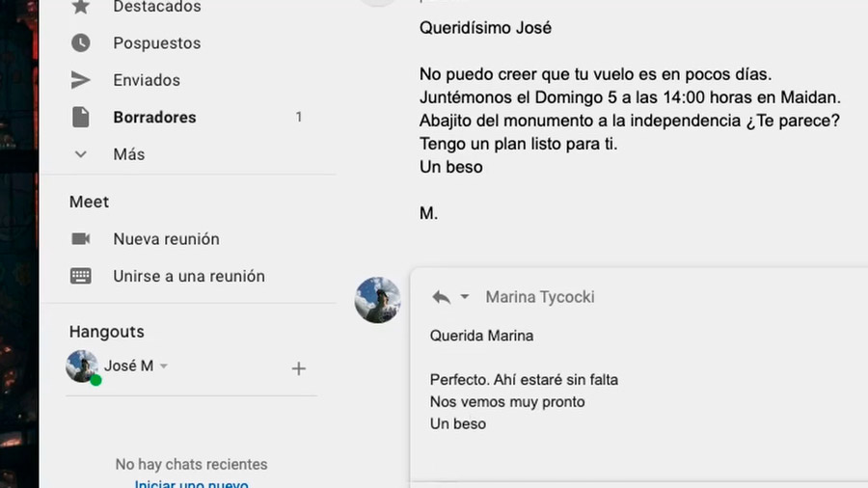
Task: Open José M status dropdown arrow
Action: click(x=164, y=366)
